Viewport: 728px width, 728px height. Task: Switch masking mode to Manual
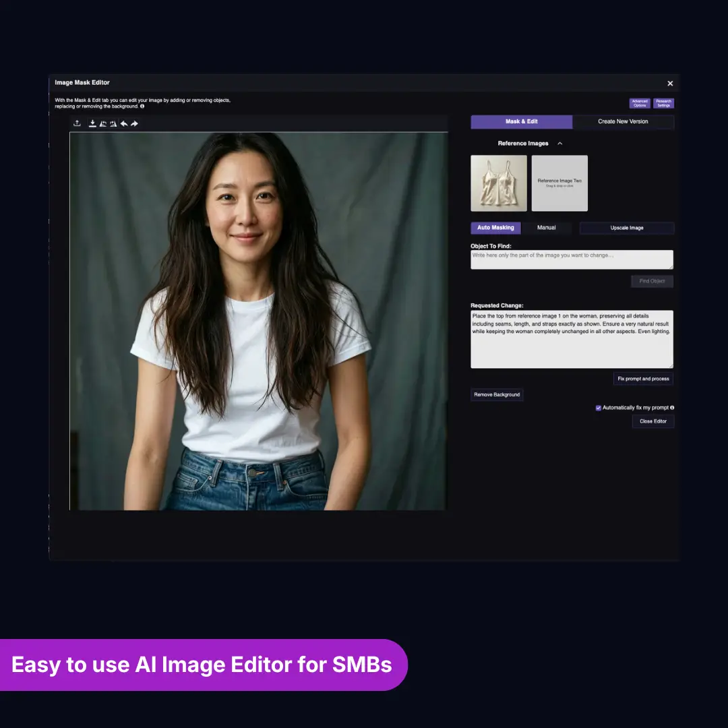pyautogui.click(x=547, y=228)
